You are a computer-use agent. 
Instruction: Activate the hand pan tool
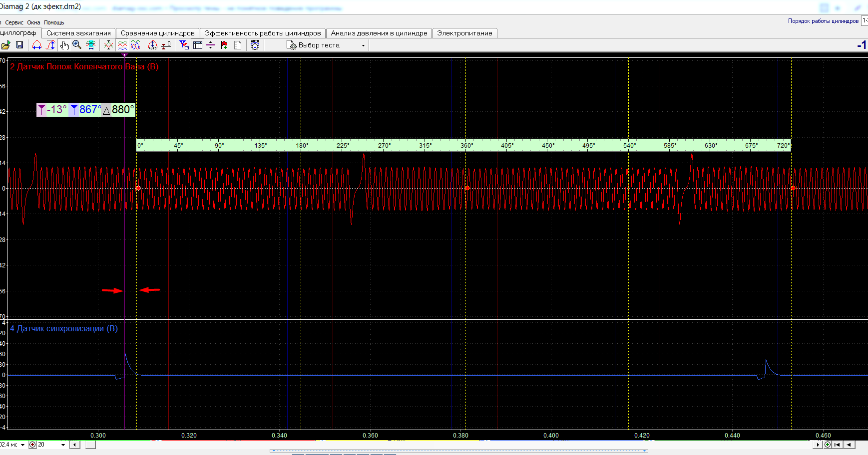point(64,45)
